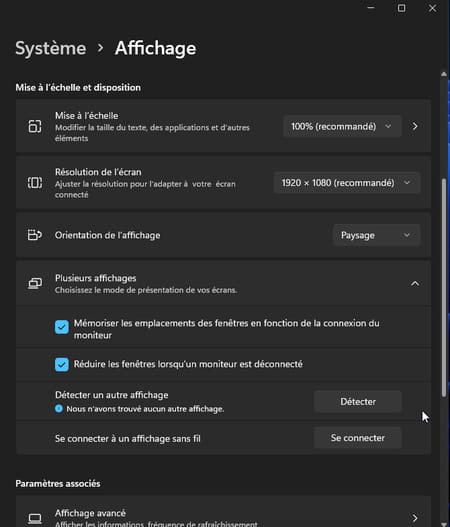Click Nous n'avons trouvé aucun autre affichage text

pyautogui.click(x=145, y=409)
